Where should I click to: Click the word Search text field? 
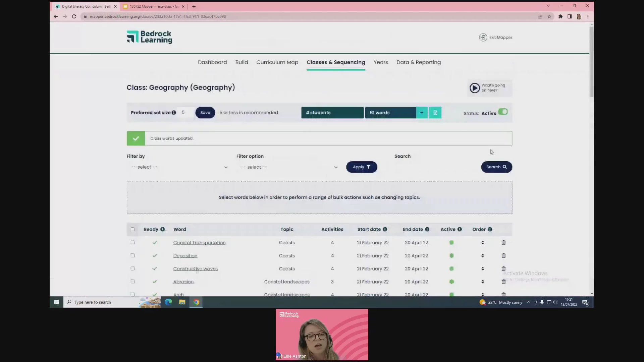pos(436,167)
